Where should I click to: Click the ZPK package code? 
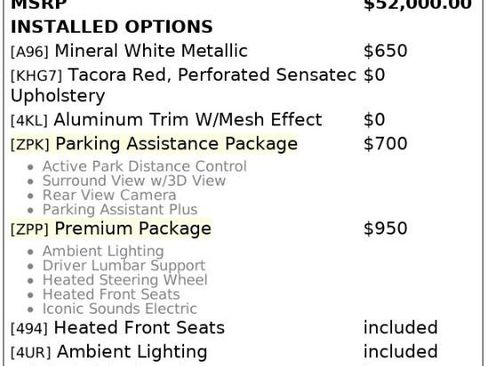30,145
